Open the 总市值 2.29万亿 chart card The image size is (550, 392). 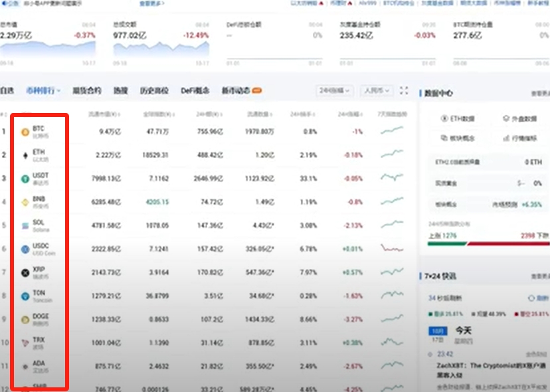point(48,43)
